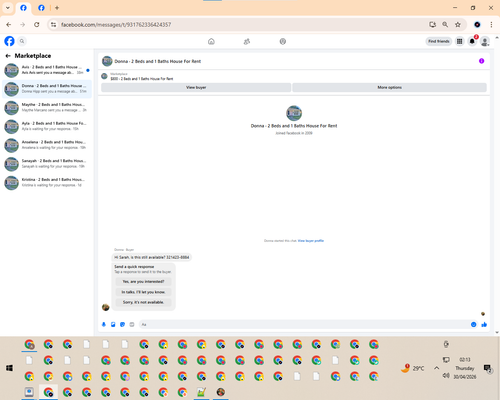This screenshot has height=400, width=500.
Task: Attach a photo with the image icon
Action: [113, 325]
